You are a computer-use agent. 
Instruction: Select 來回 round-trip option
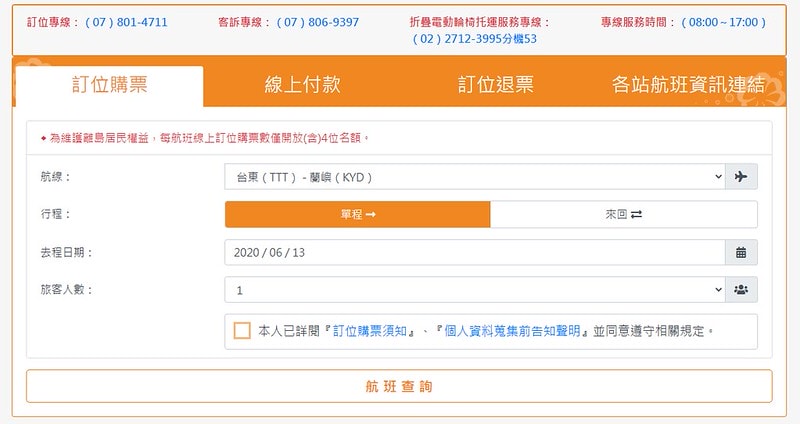click(623, 214)
